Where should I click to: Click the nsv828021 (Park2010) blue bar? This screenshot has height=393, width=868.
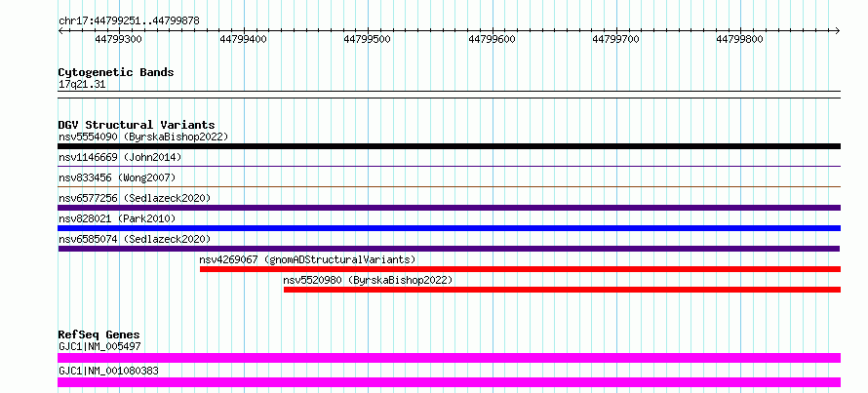coord(449,228)
